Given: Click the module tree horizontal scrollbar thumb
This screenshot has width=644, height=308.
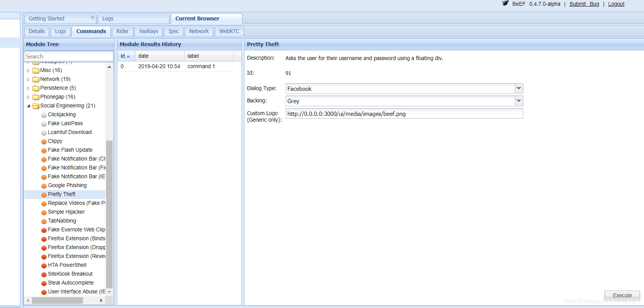Looking at the screenshot, I should click(x=57, y=300).
